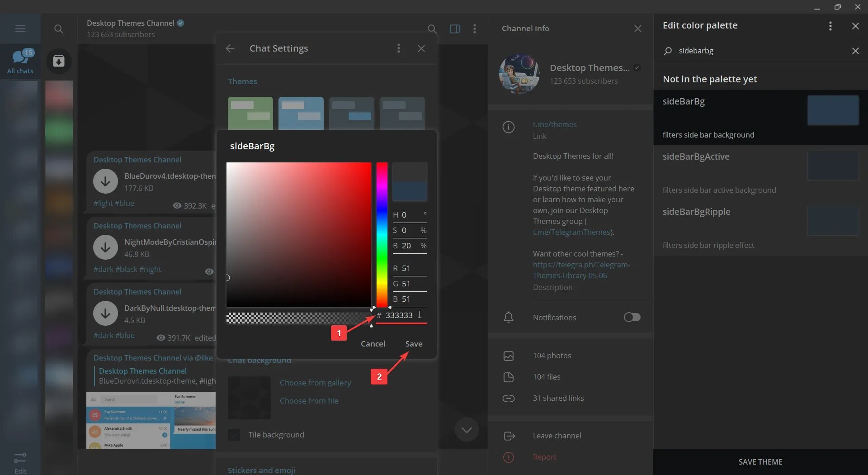The image size is (868, 475).
Task: Open chat header three-dot menu
Action: (474, 29)
